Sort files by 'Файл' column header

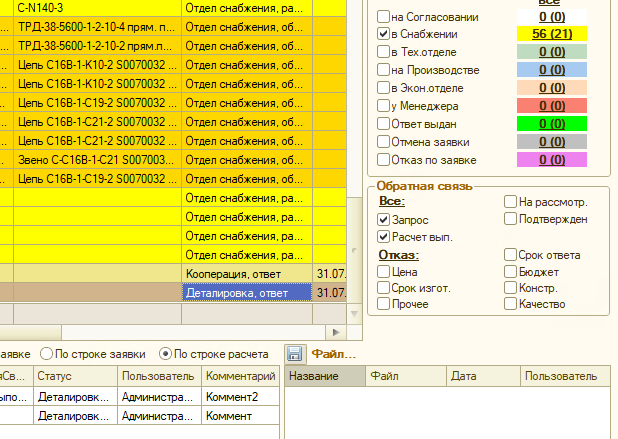click(x=406, y=376)
